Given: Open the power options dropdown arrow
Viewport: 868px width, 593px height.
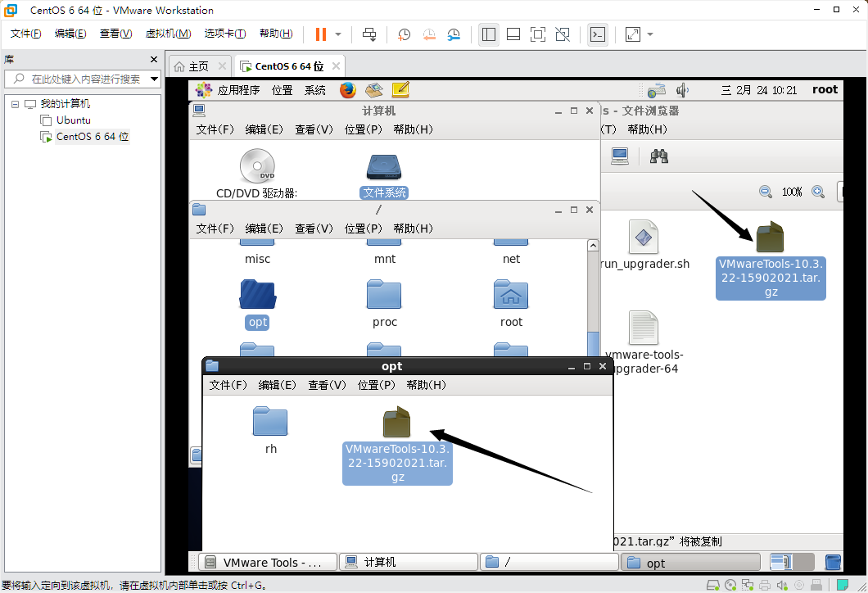Looking at the screenshot, I should (x=338, y=34).
